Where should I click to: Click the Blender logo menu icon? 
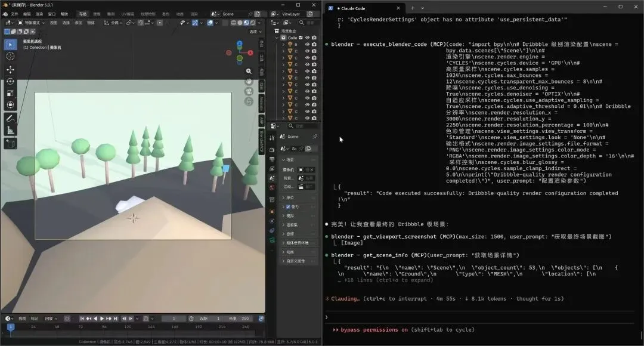click(x=5, y=14)
